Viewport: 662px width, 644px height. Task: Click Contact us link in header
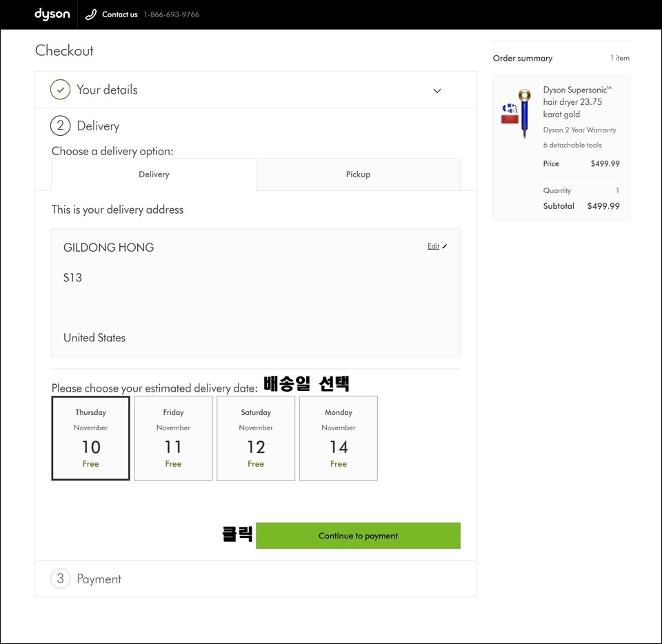(x=120, y=14)
